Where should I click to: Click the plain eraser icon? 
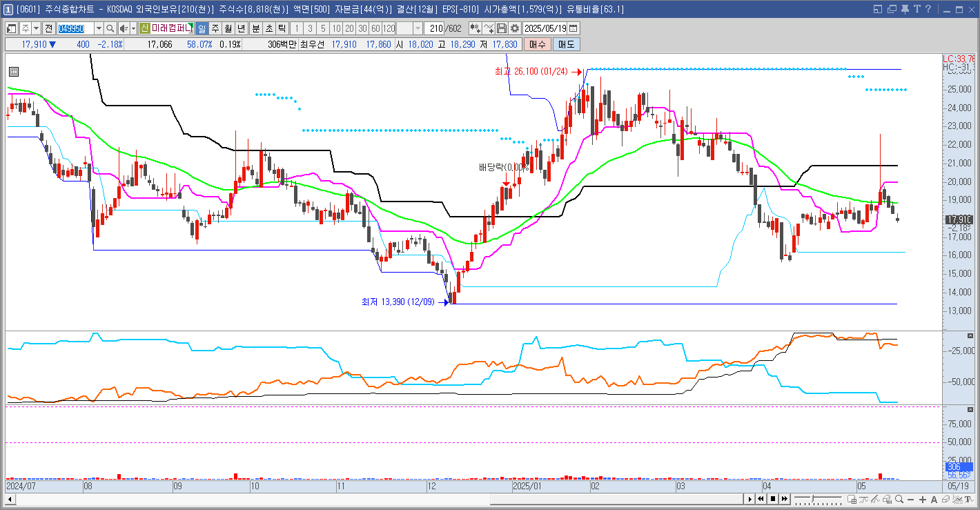click(x=945, y=499)
